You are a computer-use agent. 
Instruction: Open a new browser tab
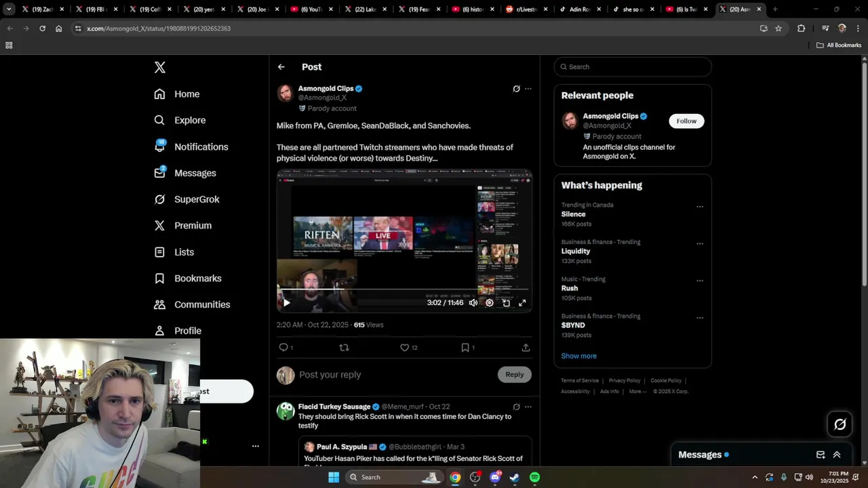click(775, 9)
